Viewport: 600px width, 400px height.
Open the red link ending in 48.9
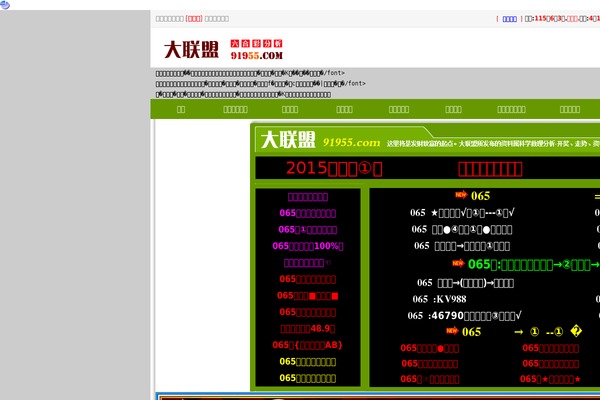click(x=308, y=329)
